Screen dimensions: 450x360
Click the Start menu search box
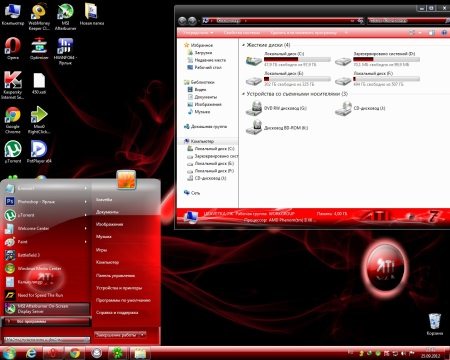pos(47,339)
